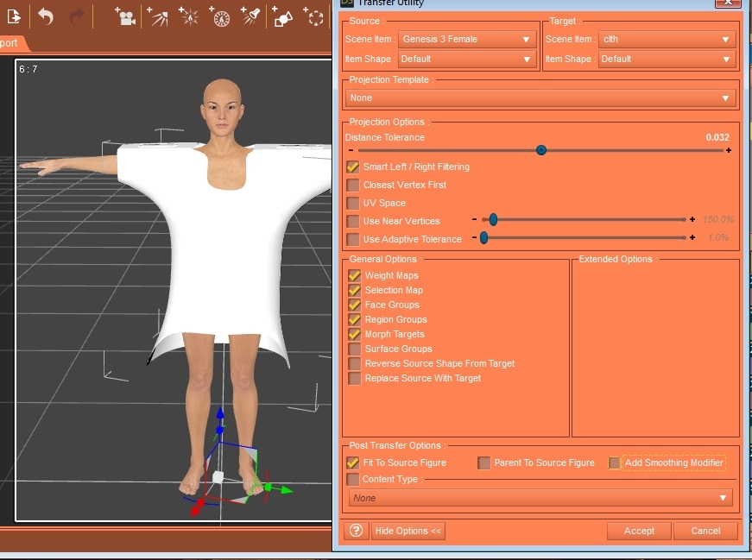Create a new linear point light
752x560 pixels.
point(219,16)
